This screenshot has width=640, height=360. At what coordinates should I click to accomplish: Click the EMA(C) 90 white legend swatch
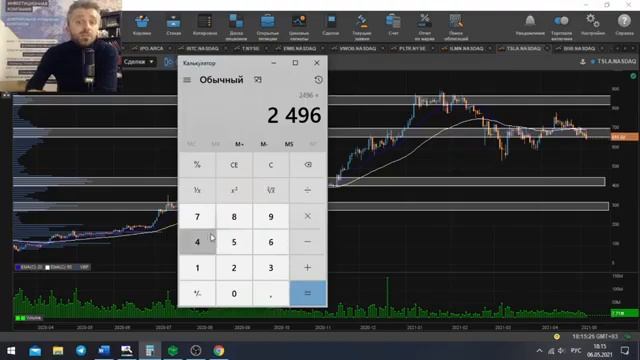pyautogui.click(x=47, y=267)
